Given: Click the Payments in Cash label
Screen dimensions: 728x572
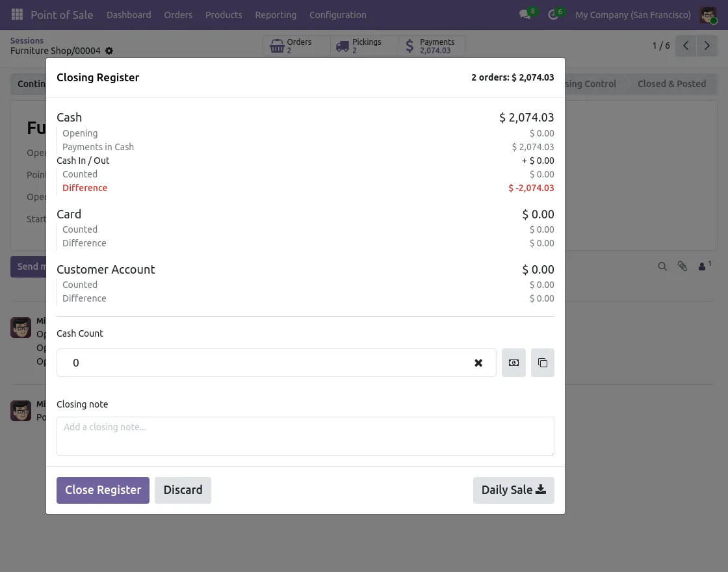Looking at the screenshot, I should coord(98,147).
